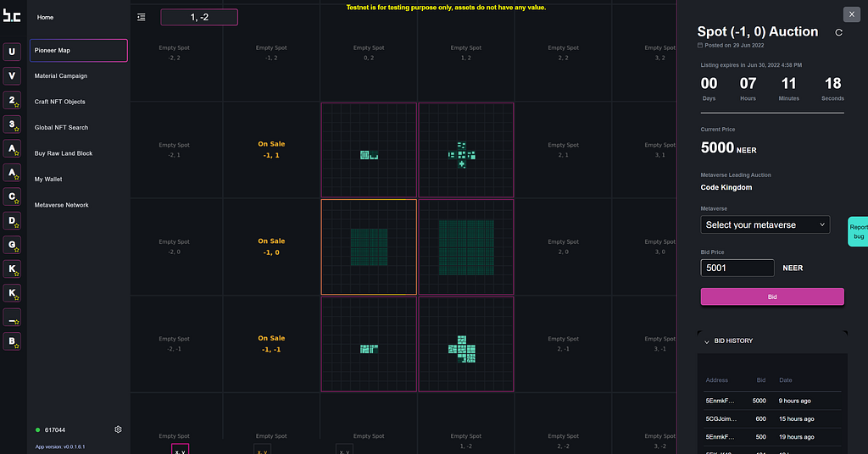868x454 pixels.
Task: Select On Sale spot -1, 0
Action: coord(271,246)
